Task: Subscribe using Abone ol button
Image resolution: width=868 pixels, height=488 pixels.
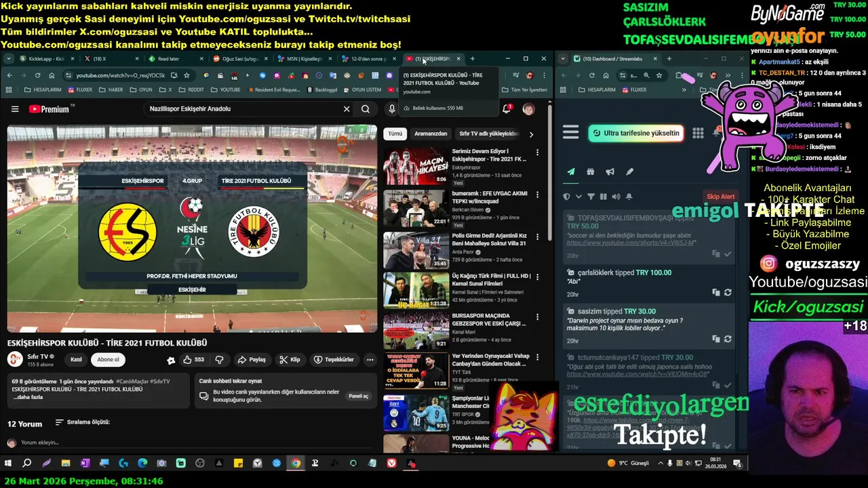Action: (108, 360)
